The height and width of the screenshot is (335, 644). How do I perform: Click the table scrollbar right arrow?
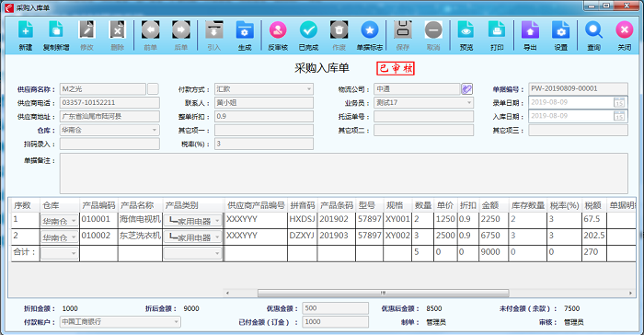click(x=630, y=293)
